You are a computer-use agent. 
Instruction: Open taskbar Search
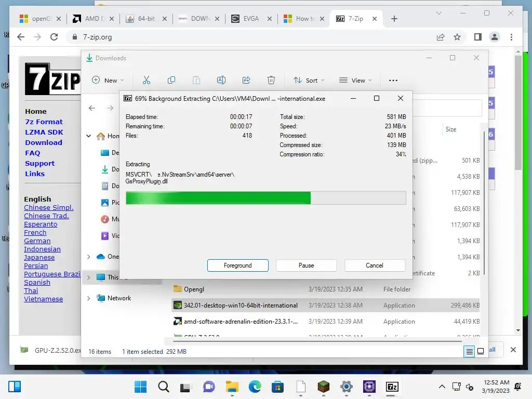[164, 387]
